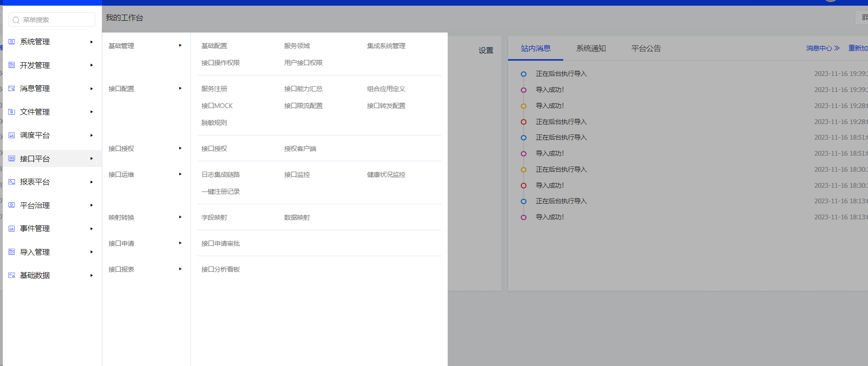This screenshot has height=366, width=868.
Task: Select the 报表平台 sidebar menu
Action: (52, 182)
